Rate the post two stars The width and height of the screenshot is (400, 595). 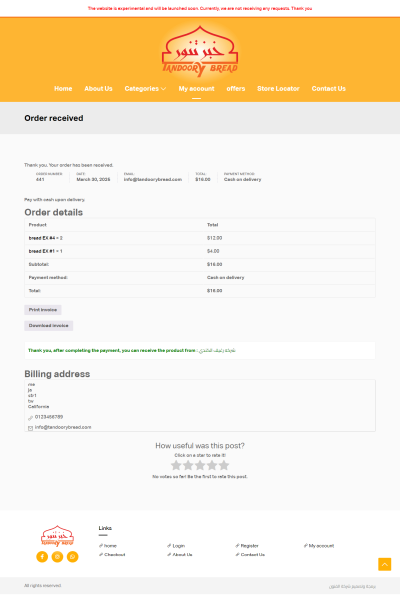click(188, 465)
